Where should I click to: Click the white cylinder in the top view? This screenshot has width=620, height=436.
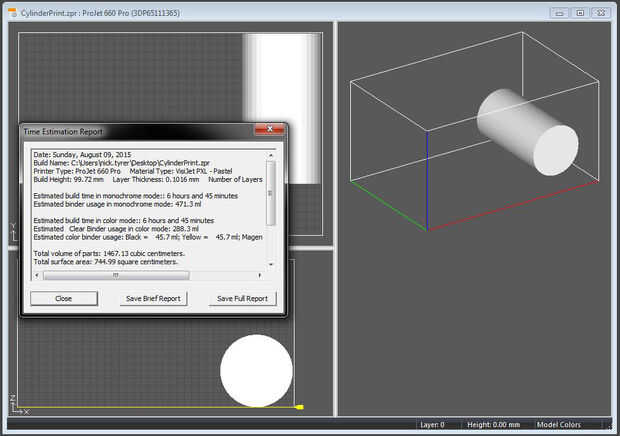(282, 109)
